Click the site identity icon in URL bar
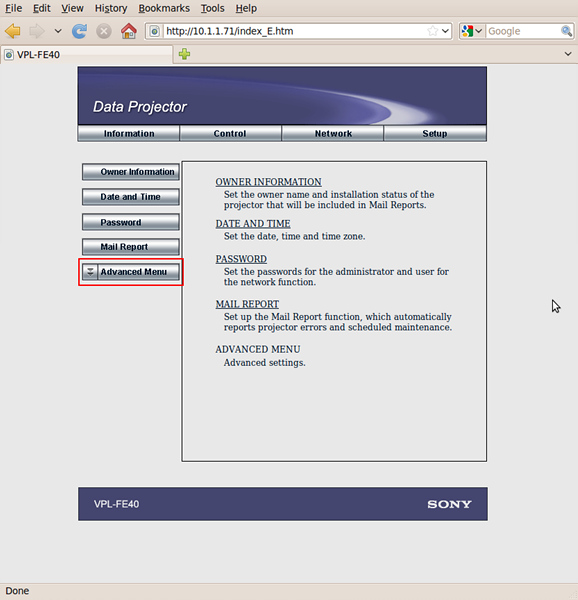578x600 pixels. [x=155, y=31]
